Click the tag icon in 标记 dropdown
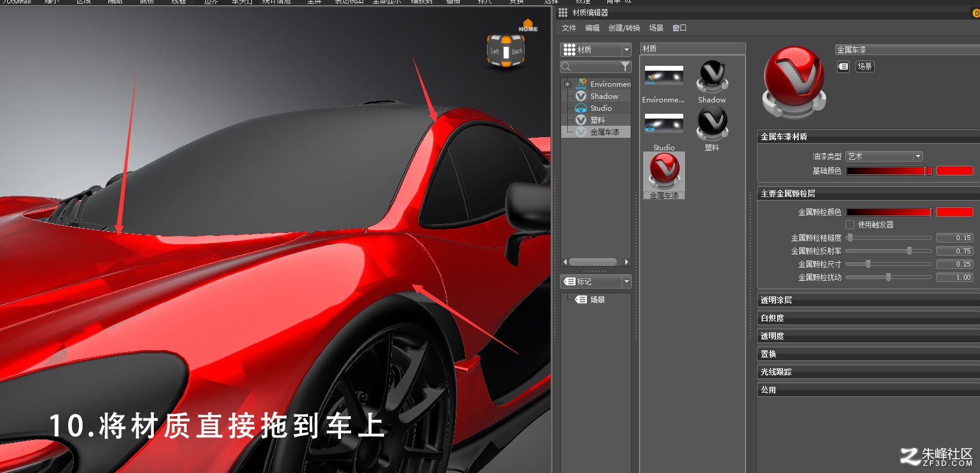Viewport: 980px width, 473px height. tap(570, 281)
